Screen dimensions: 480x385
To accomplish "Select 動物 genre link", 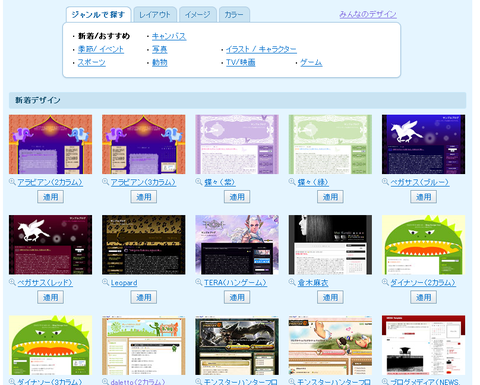I will (160, 62).
